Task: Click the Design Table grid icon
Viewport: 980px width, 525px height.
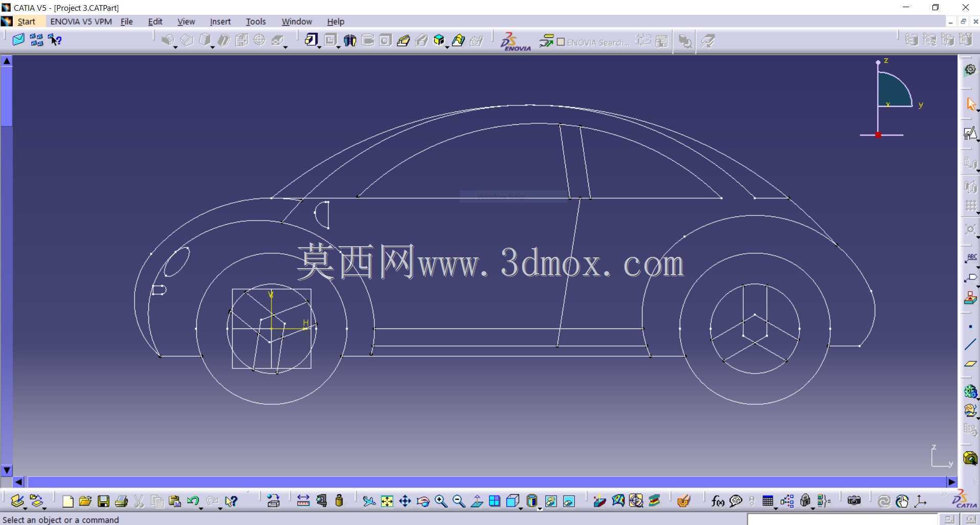Action: [x=768, y=501]
